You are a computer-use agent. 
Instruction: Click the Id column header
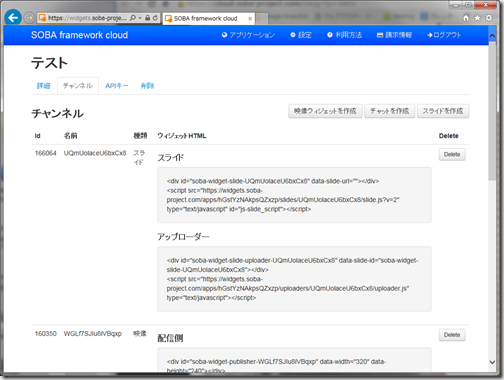pyautogui.click(x=37, y=136)
